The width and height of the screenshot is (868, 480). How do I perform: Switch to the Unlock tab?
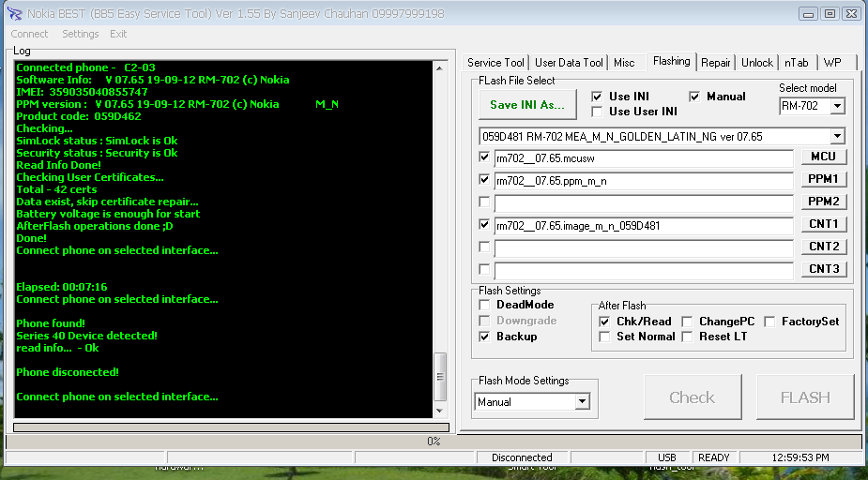point(756,63)
